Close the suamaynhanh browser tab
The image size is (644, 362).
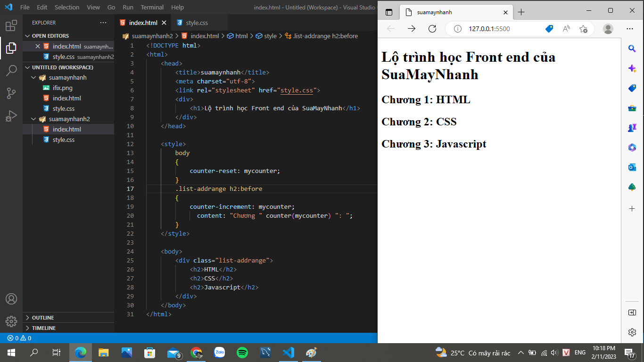(505, 12)
